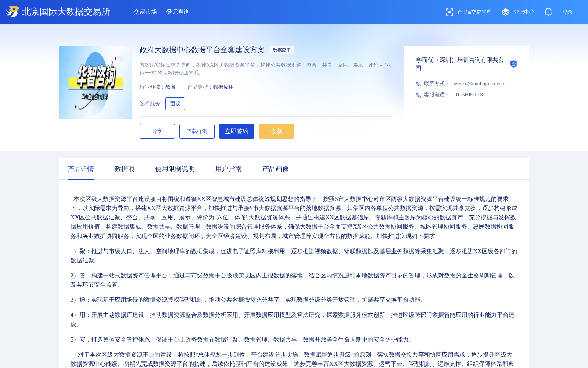Screen dimensions: 588x368
Task: Open the 华智咨询 product thumbnail image
Action: click(x=96, y=82)
